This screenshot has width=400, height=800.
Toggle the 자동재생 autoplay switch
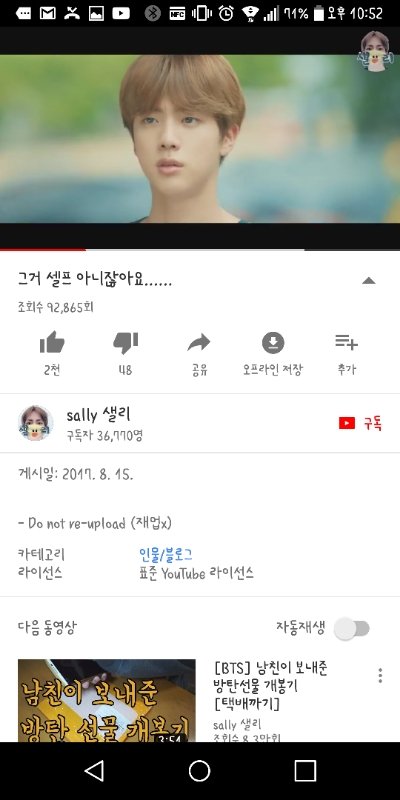point(352,628)
